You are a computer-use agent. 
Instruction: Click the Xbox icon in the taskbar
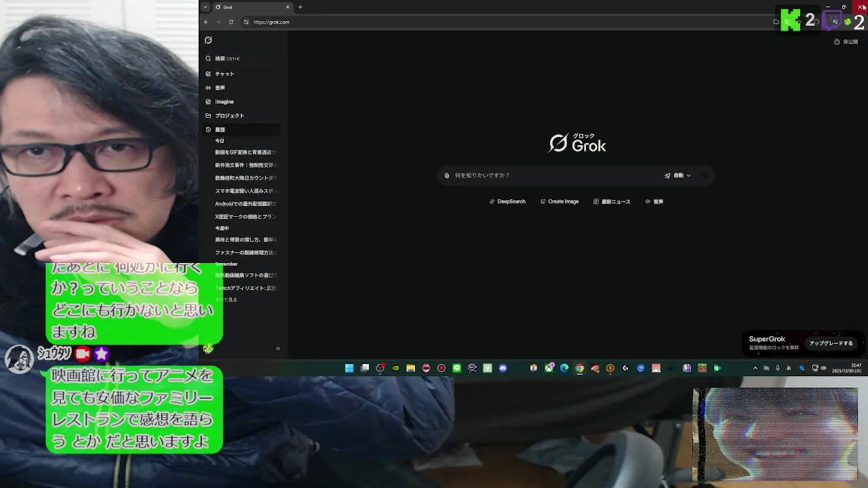[x=549, y=368]
